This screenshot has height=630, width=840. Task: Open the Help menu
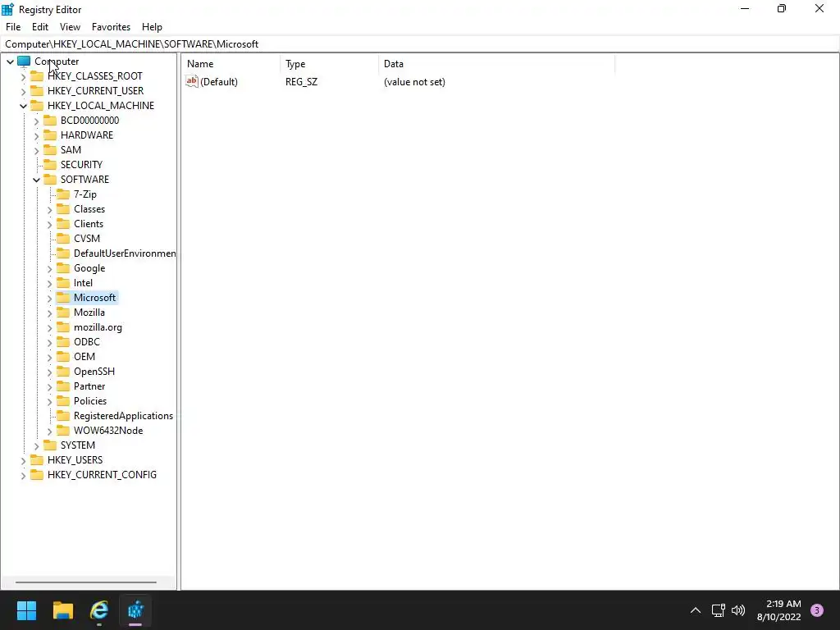coord(152,27)
